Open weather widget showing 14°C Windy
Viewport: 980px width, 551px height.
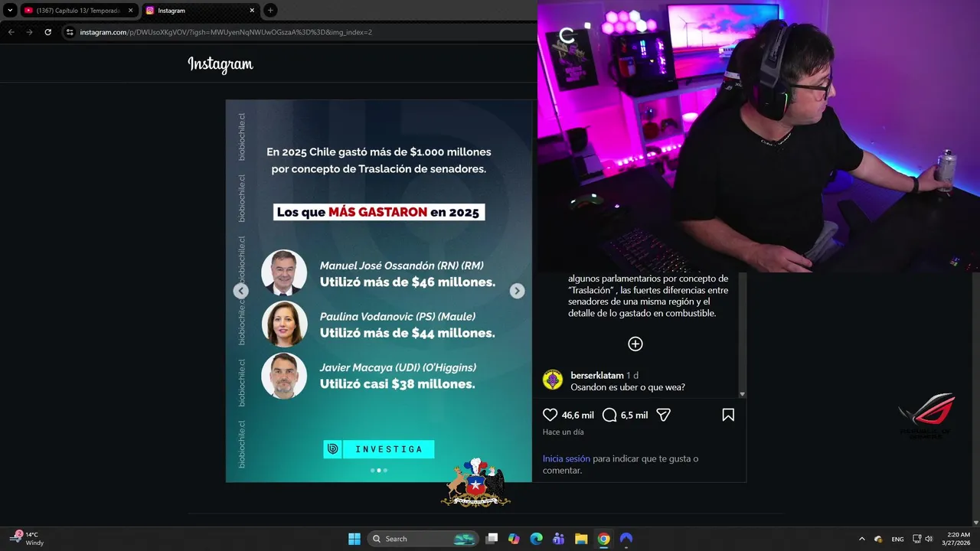(x=28, y=539)
